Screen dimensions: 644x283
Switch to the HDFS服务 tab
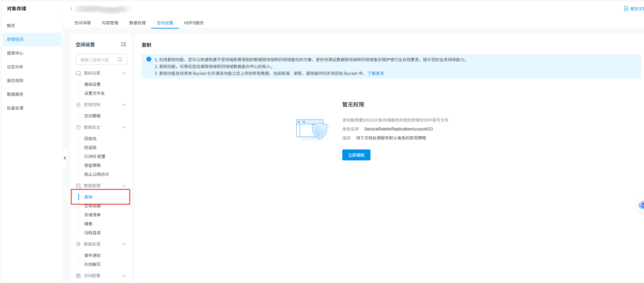point(194,23)
